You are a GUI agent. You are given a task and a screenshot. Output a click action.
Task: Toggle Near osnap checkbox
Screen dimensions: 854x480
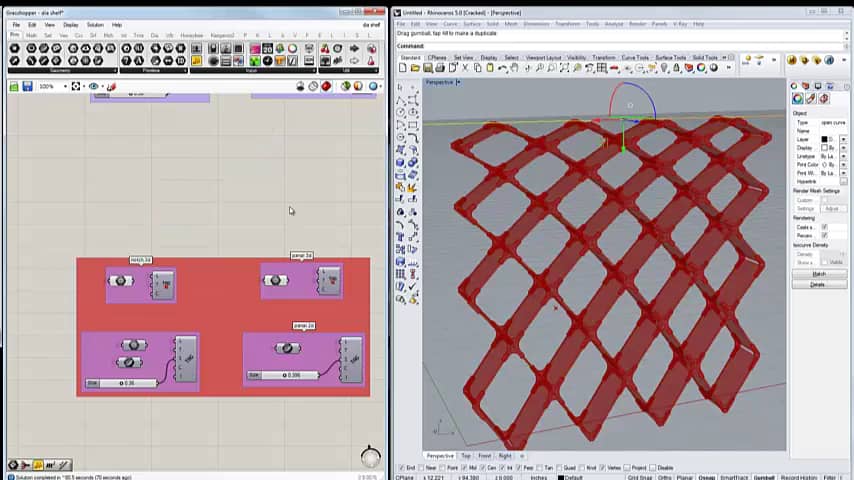pos(422,468)
